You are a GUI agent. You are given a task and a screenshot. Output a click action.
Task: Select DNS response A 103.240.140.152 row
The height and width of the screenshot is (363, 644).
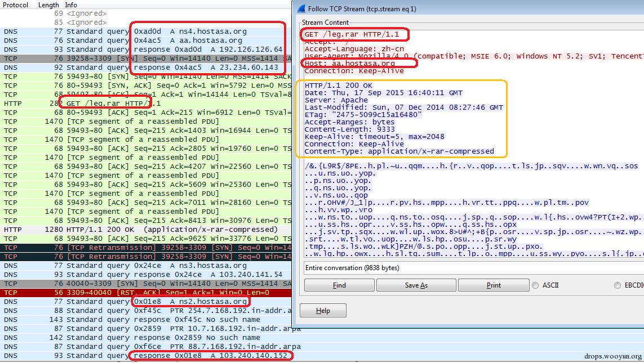click(x=146, y=356)
